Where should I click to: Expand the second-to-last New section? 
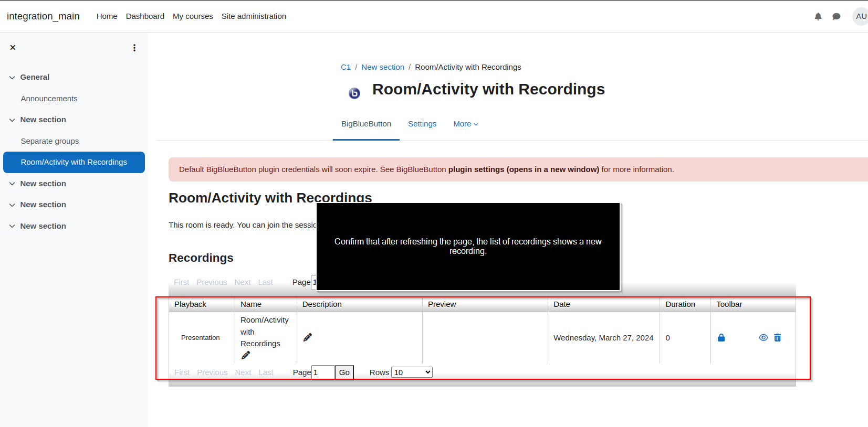[x=12, y=205]
